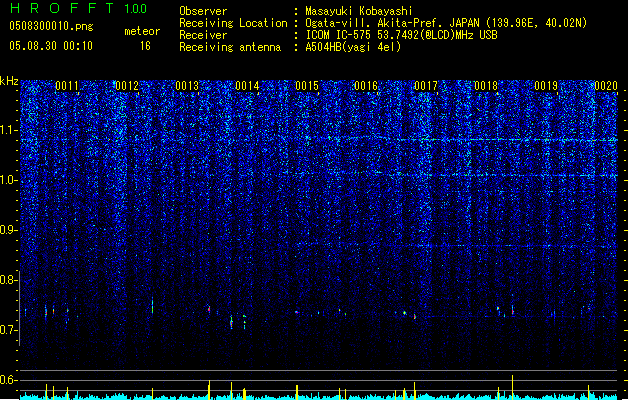
Task: Click the 0013 time marker
Action: 187,86
